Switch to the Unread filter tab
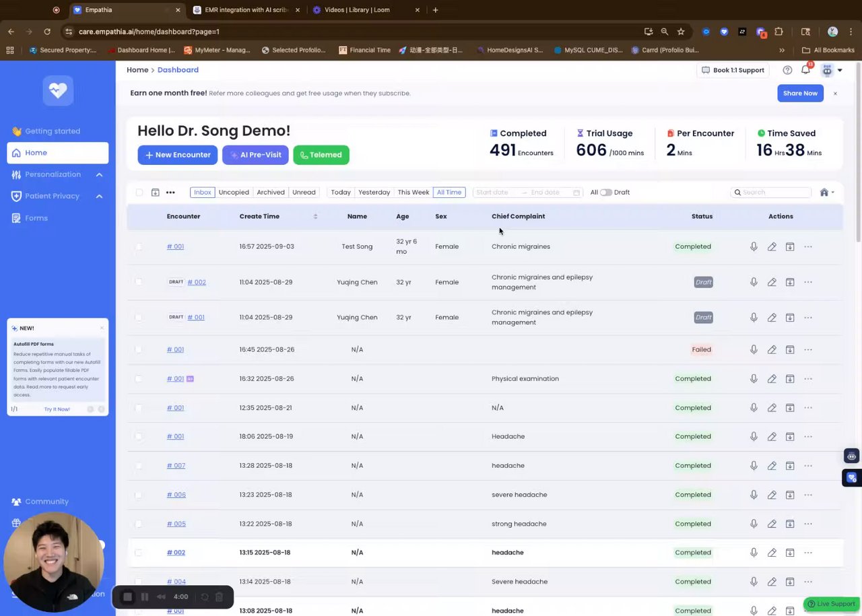Viewport: 862px width, 616px height. [304, 193]
